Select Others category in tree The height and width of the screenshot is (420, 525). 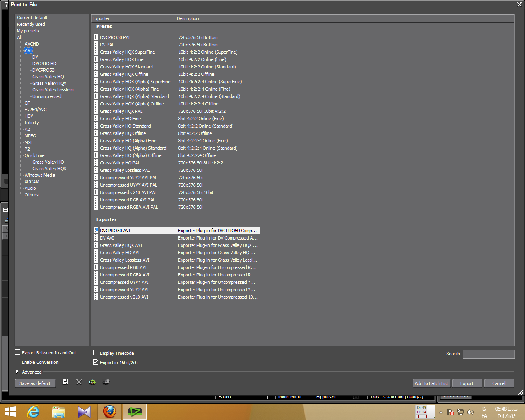pyautogui.click(x=32, y=195)
